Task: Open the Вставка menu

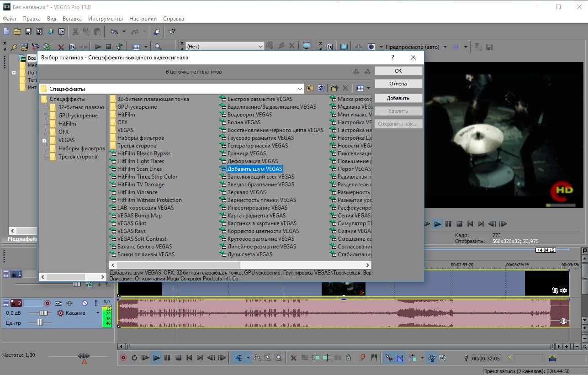Action: pos(72,19)
